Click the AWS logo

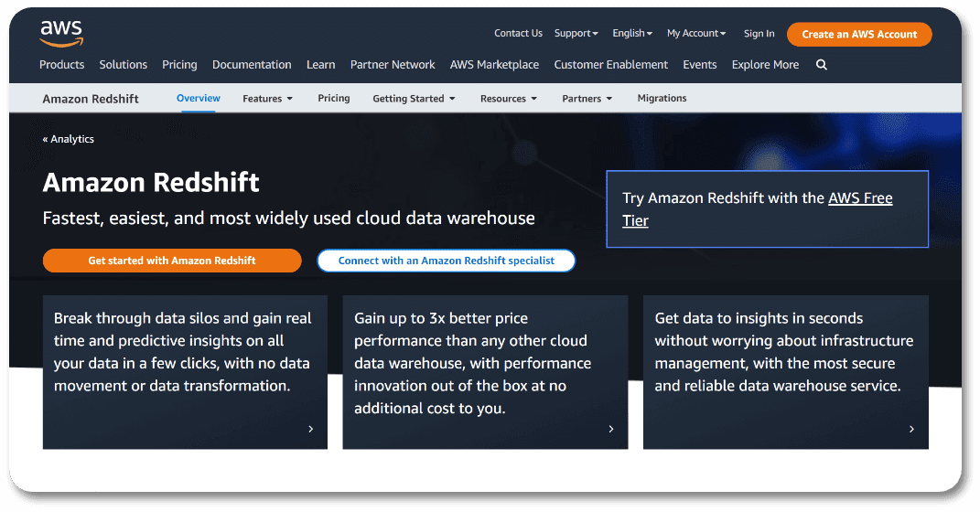pyautogui.click(x=61, y=34)
